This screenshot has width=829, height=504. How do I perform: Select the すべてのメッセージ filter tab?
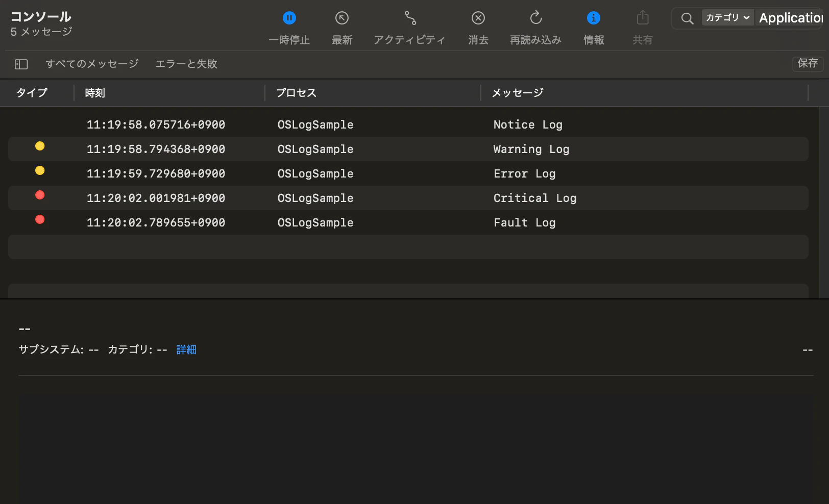point(92,64)
